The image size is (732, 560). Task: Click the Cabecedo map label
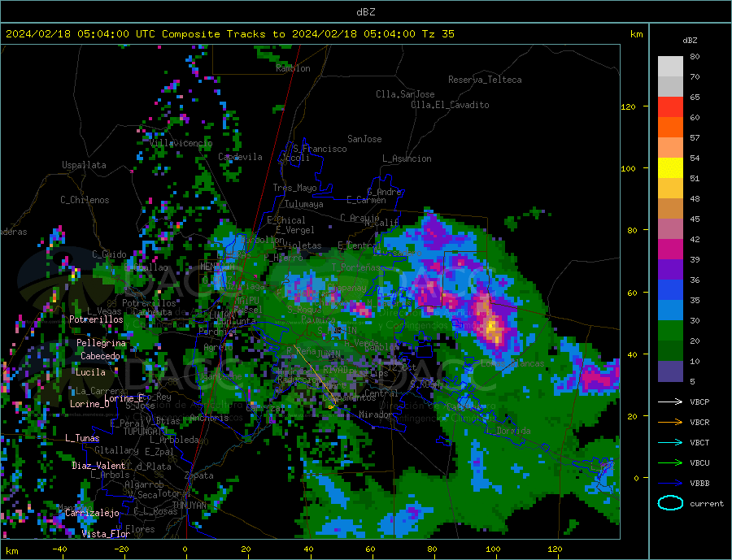tap(100, 356)
